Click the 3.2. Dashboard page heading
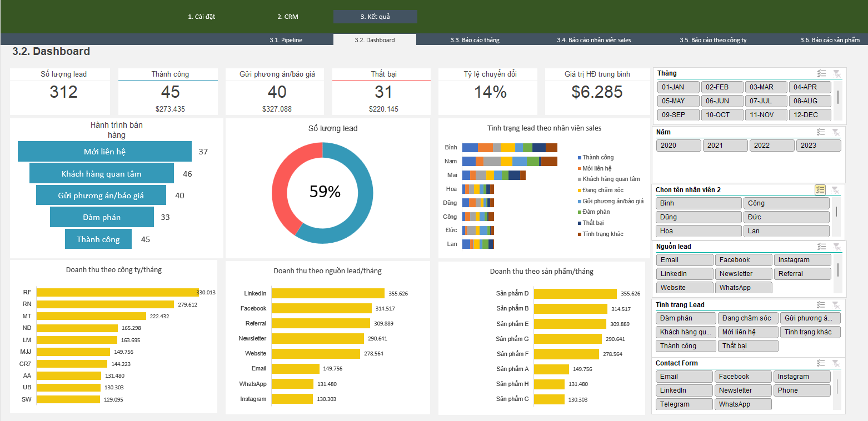 click(51, 52)
